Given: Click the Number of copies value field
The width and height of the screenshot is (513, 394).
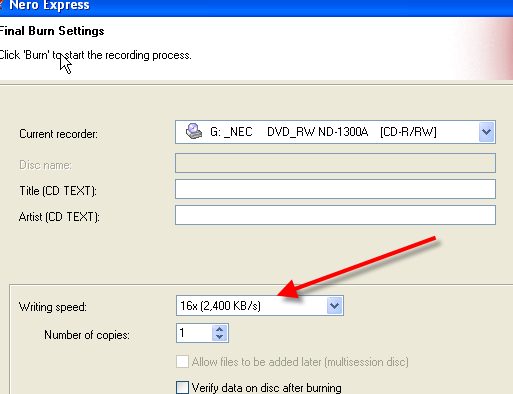Looking at the screenshot, I should [194, 333].
